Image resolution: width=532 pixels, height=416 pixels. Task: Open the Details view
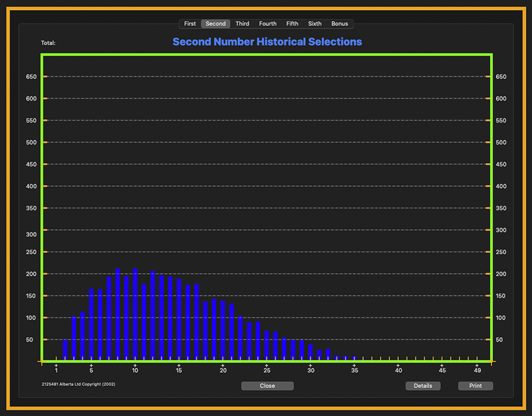point(423,386)
